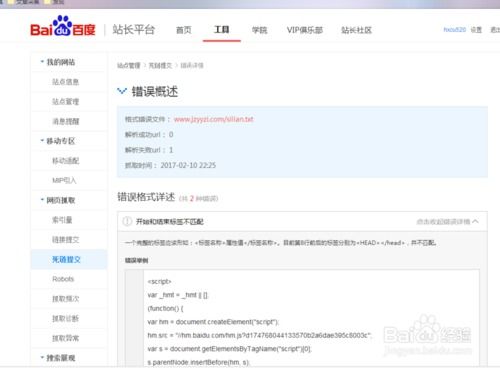Click the 站长平台 title link

(134, 29)
